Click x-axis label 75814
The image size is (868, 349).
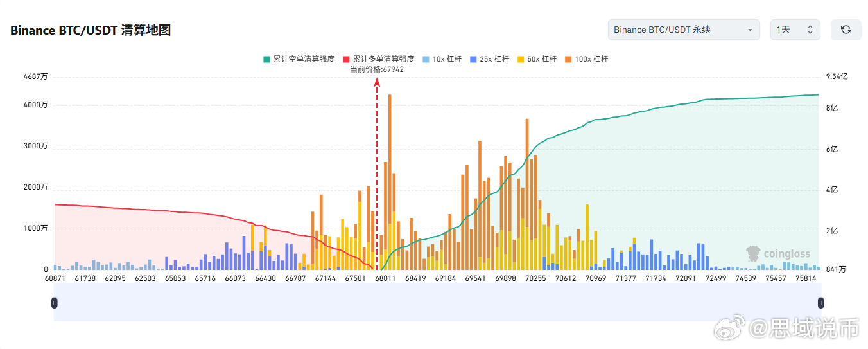pyautogui.click(x=806, y=278)
